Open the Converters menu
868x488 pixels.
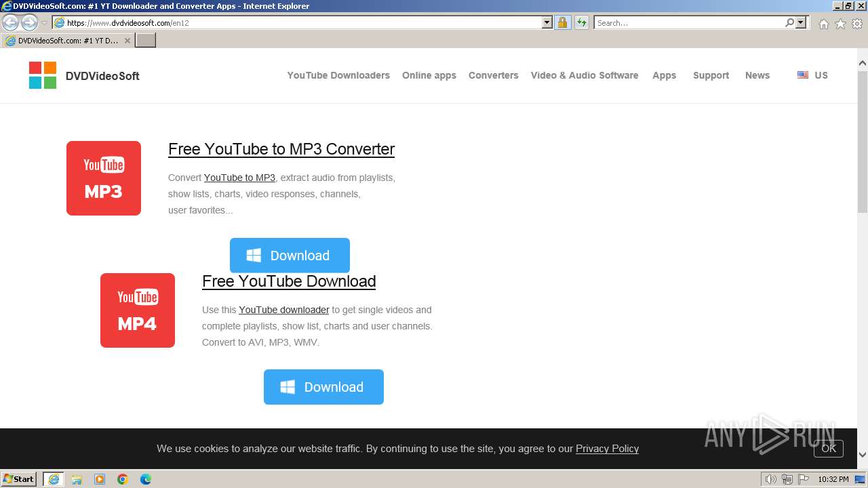(494, 75)
